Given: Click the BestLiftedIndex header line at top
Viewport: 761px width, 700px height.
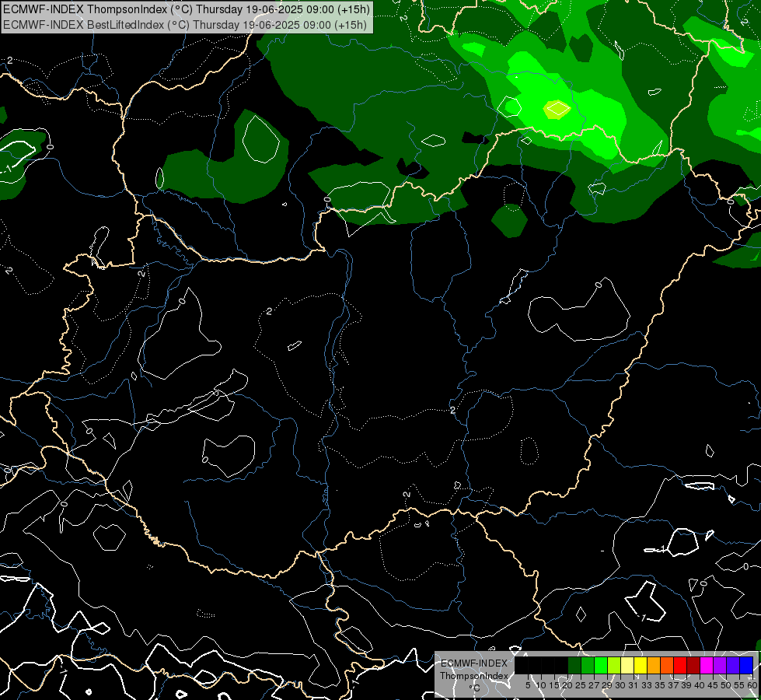Looking at the screenshot, I should tap(185, 24).
